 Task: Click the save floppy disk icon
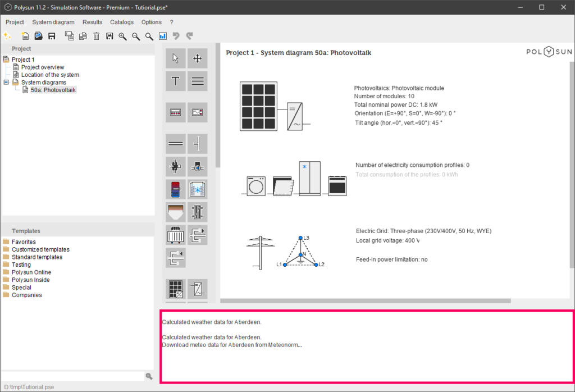pos(52,36)
